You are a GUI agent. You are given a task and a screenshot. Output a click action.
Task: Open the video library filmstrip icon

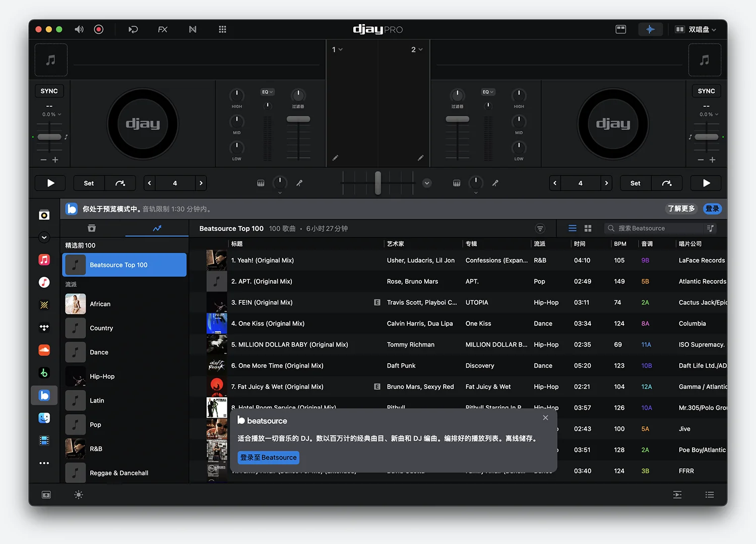click(44, 441)
